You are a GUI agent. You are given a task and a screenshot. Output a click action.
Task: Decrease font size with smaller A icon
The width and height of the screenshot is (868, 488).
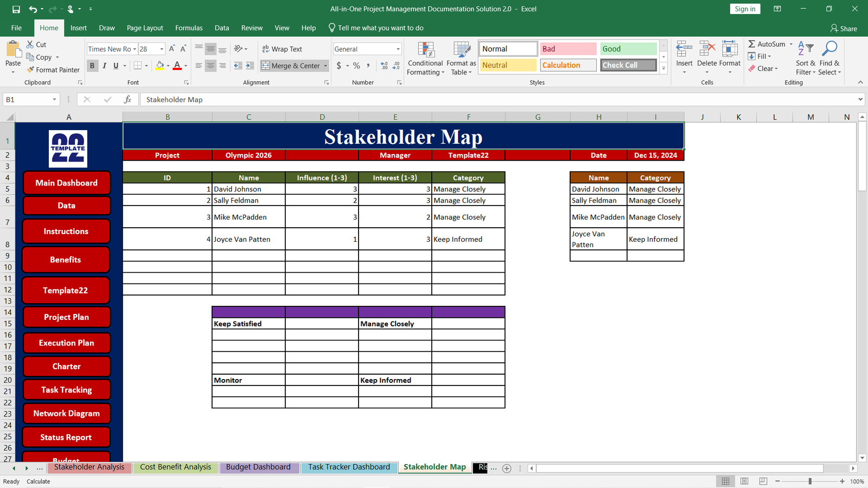pos(183,49)
